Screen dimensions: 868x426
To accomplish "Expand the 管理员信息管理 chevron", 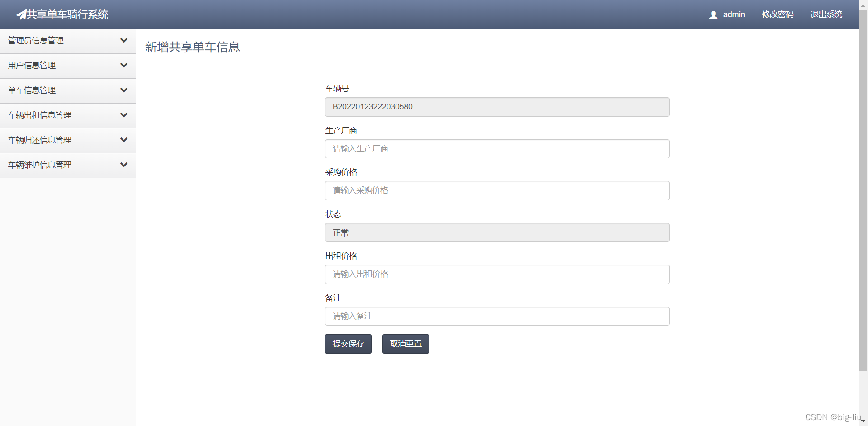I will click(124, 40).
